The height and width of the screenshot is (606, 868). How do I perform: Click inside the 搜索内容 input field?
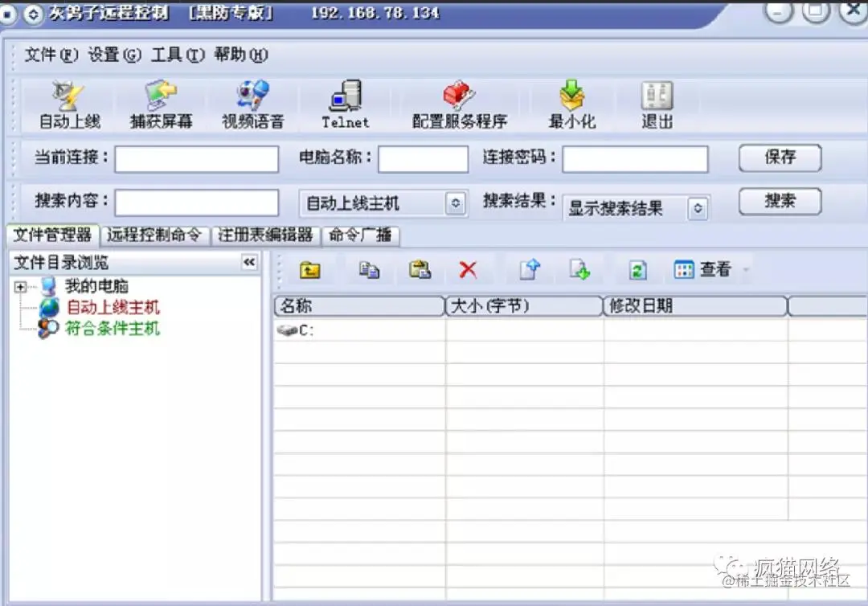pos(196,203)
